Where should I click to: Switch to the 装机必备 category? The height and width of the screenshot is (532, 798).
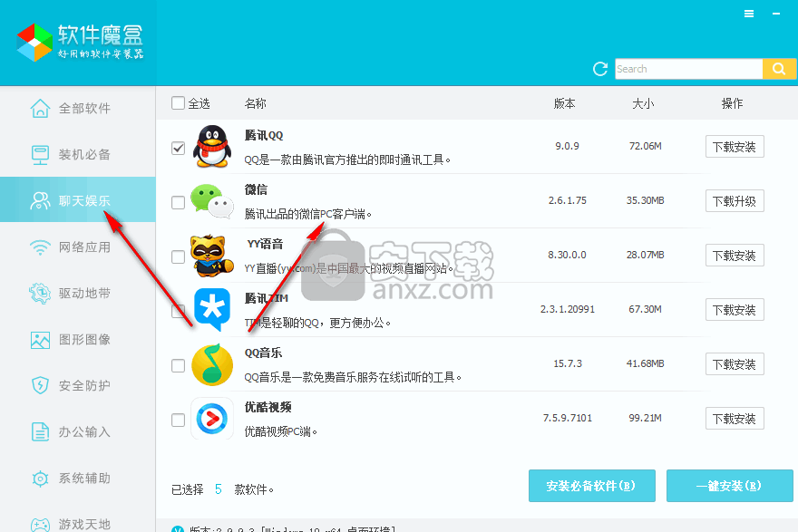click(x=77, y=154)
